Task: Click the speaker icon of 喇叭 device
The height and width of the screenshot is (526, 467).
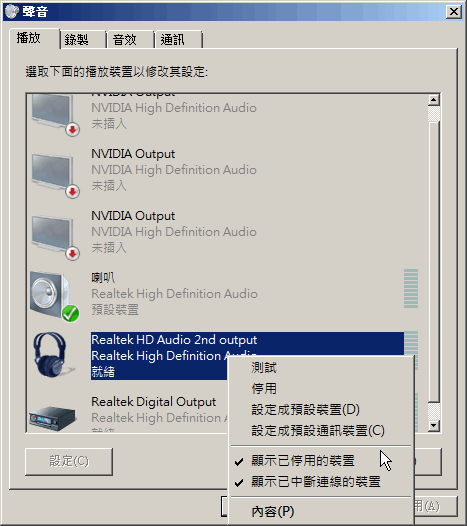Action: coord(54,296)
